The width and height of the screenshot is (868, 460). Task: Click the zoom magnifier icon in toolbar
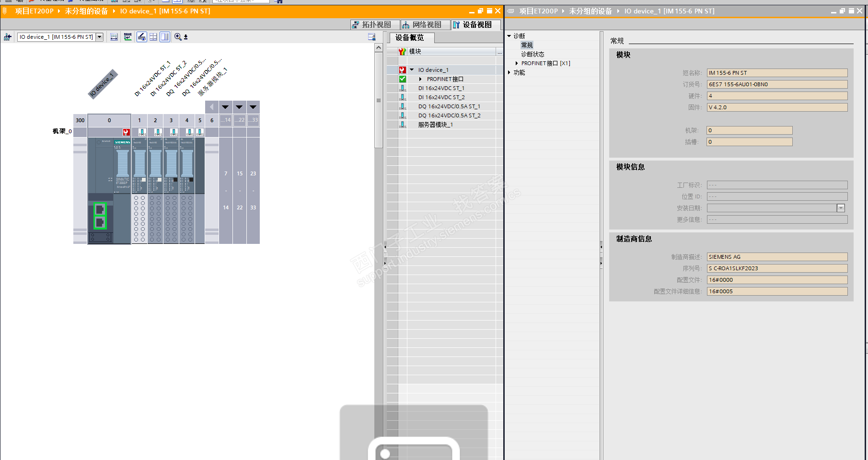[178, 37]
